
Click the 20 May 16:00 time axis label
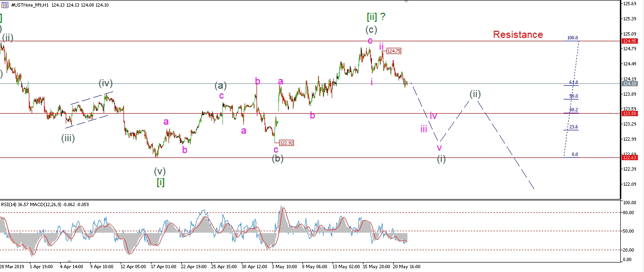click(407, 266)
